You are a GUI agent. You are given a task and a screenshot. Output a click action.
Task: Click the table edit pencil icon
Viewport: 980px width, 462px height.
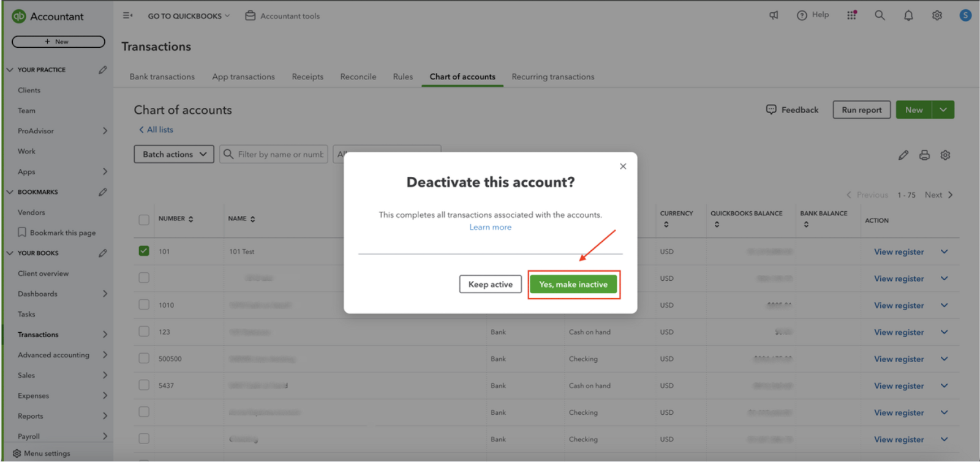(x=903, y=155)
